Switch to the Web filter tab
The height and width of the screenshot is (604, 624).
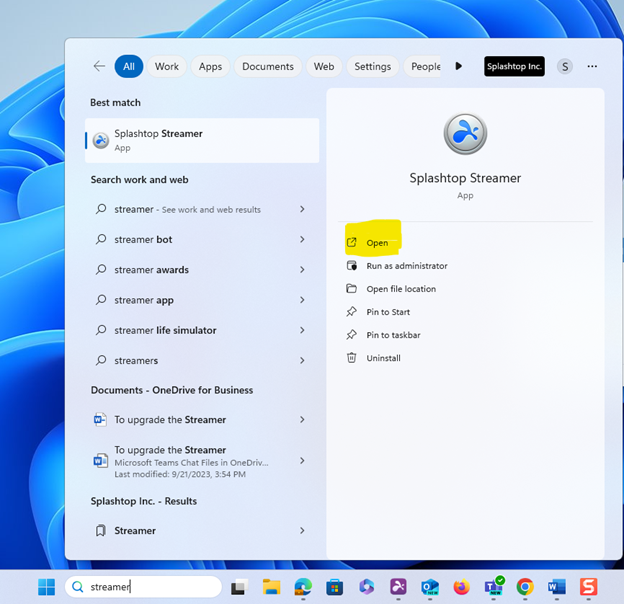(x=324, y=66)
